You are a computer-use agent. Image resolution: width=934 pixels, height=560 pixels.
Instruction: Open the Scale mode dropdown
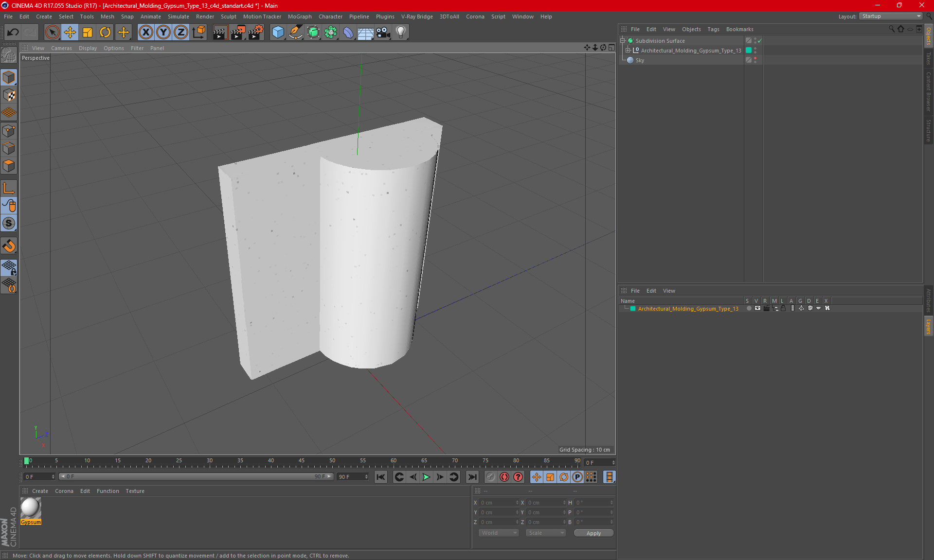pos(546,533)
